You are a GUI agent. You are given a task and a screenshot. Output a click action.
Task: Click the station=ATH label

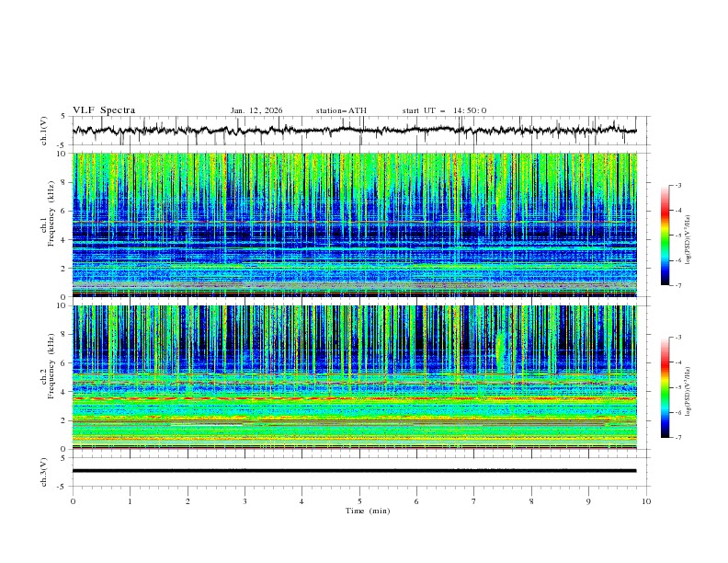pos(341,110)
